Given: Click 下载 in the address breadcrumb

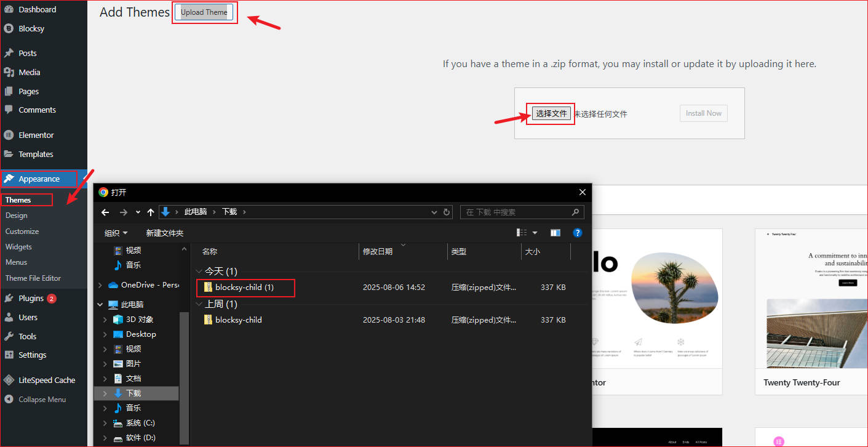Looking at the screenshot, I should pos(229,212).
